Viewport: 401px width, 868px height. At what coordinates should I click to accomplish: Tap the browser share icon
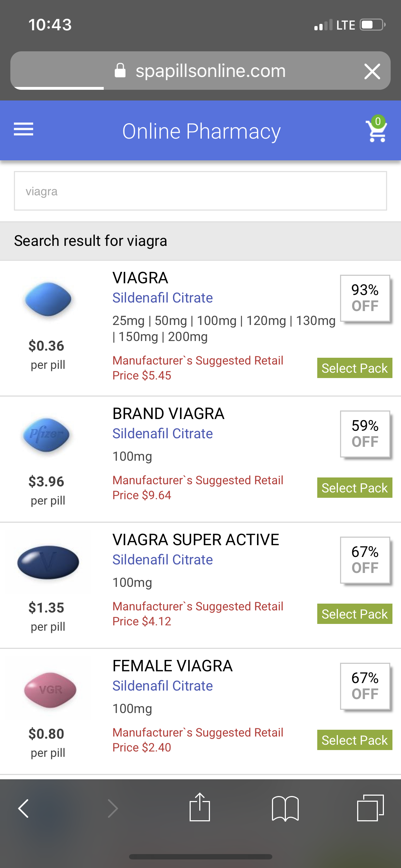click(x=200, y=807)
